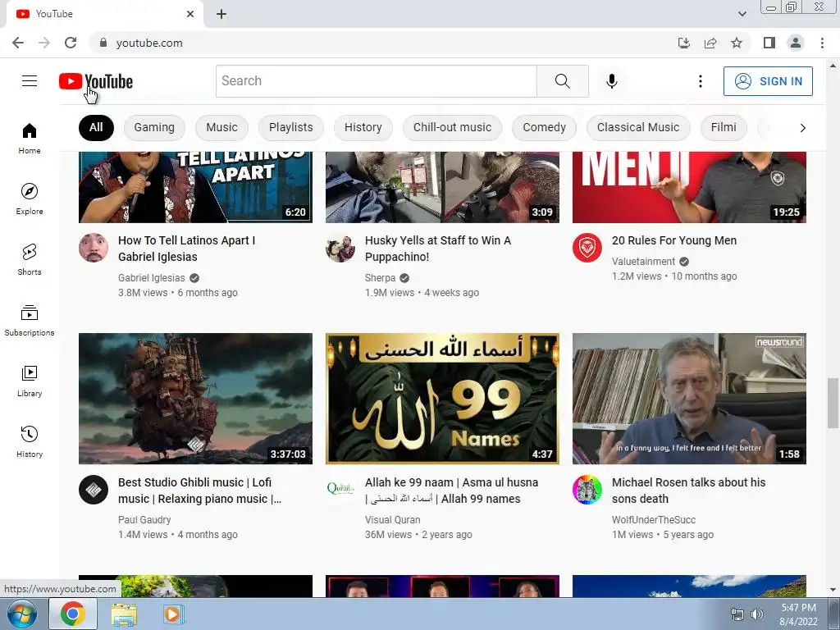Play the Michael Rosen newsround thumbnail

pos(689,399)
